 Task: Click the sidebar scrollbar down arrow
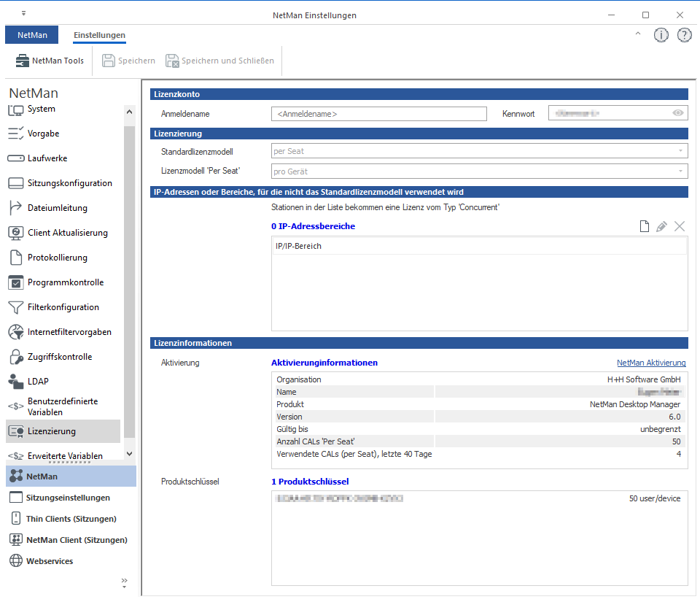click(x=129, y=455)
